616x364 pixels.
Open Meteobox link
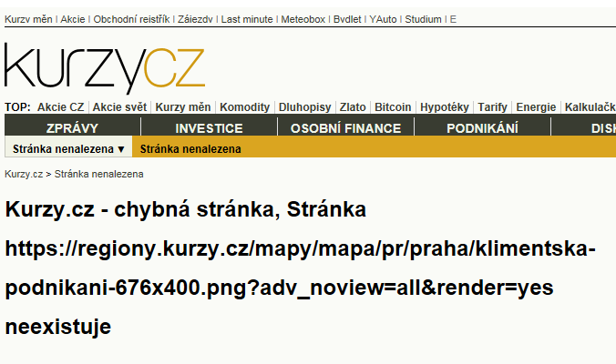pos(303,19)
